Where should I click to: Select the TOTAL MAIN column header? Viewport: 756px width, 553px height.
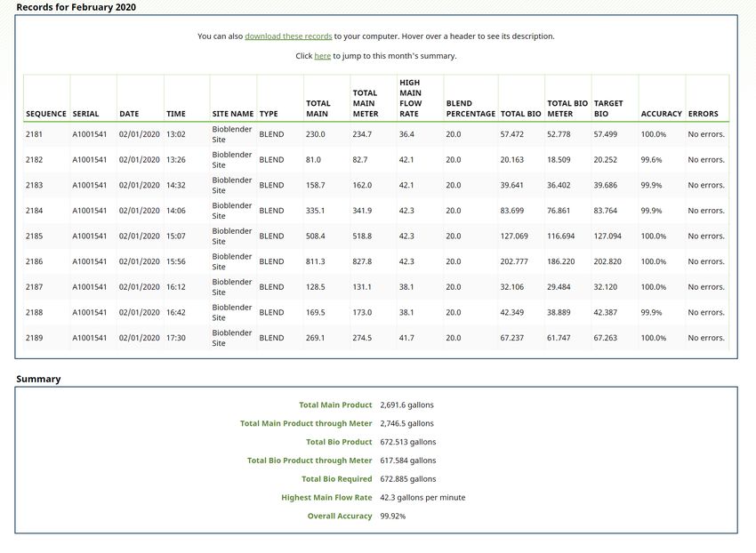coord(318,108)
